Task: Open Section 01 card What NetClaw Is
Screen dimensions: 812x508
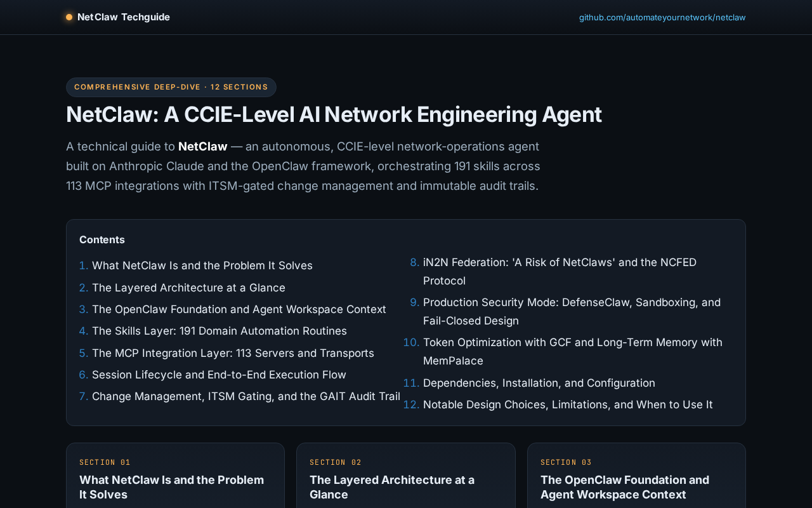Action: pos(175,476)
